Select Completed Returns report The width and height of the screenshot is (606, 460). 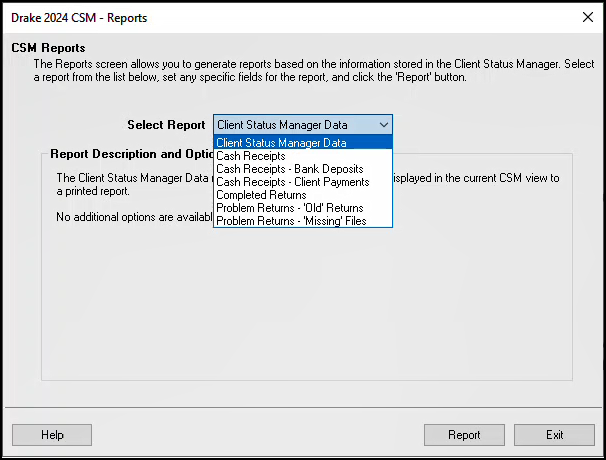coord(303,195)
